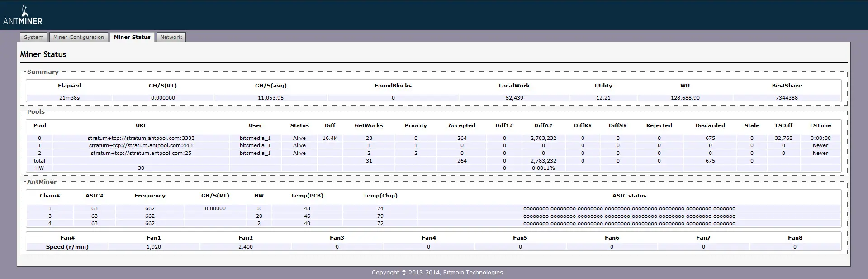The width and height of the screenshot is (868, 279).
Task: Click GH/S(RT) value 0.000000 in Summary
Action: click(163, 98)
